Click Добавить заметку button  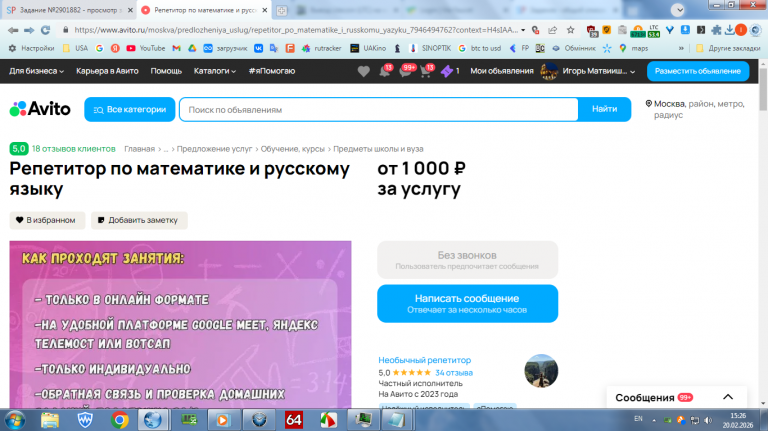139,220
